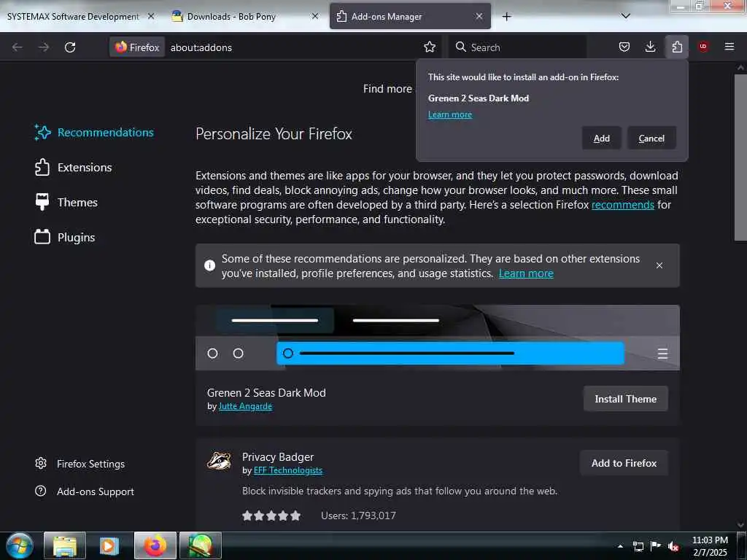Screen dimensions: 747x560
Task: Open Windows Explorer from taskbar
Action: (65, 545)
